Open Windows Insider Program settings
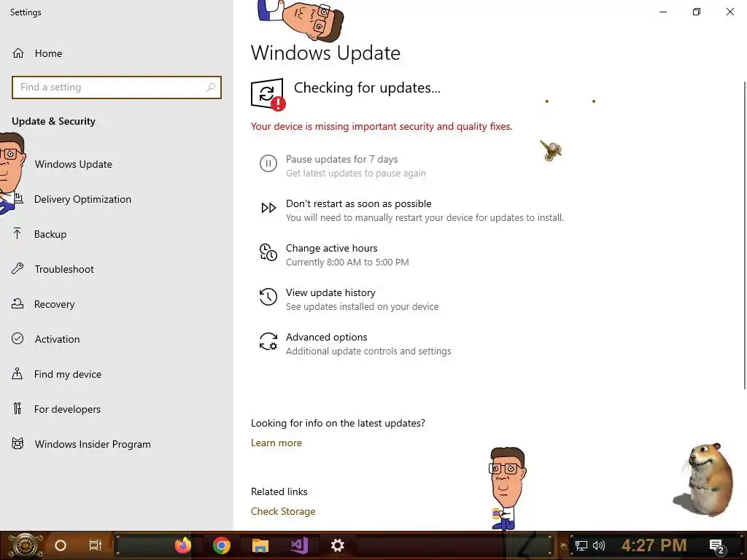 point(117,444)
